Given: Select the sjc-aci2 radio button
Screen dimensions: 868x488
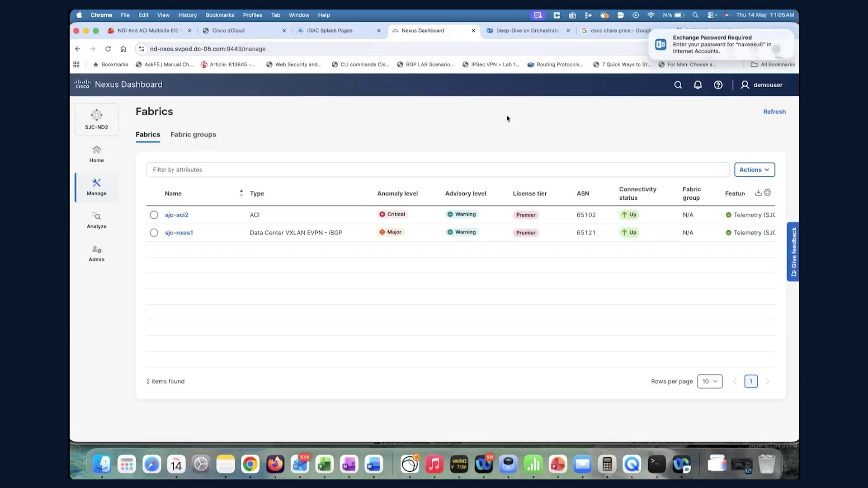Looking at the screenshot, I should pos(154,215).
